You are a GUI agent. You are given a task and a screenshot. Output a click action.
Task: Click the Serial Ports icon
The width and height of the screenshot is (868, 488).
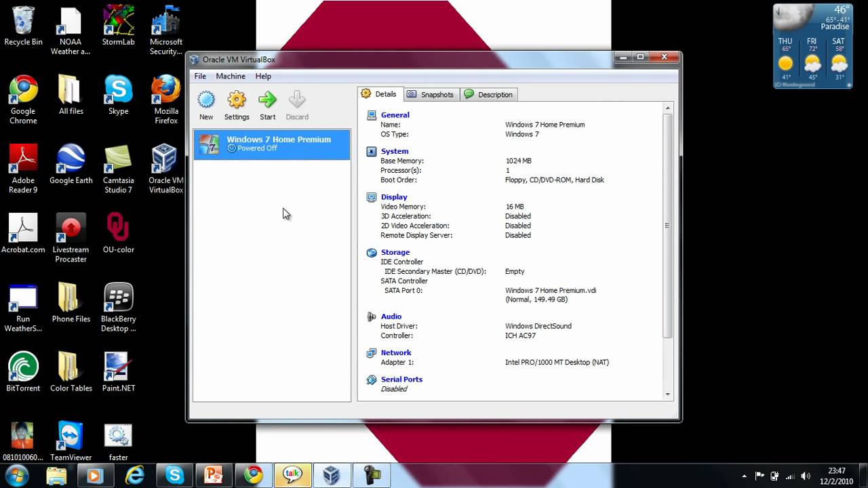372,380
